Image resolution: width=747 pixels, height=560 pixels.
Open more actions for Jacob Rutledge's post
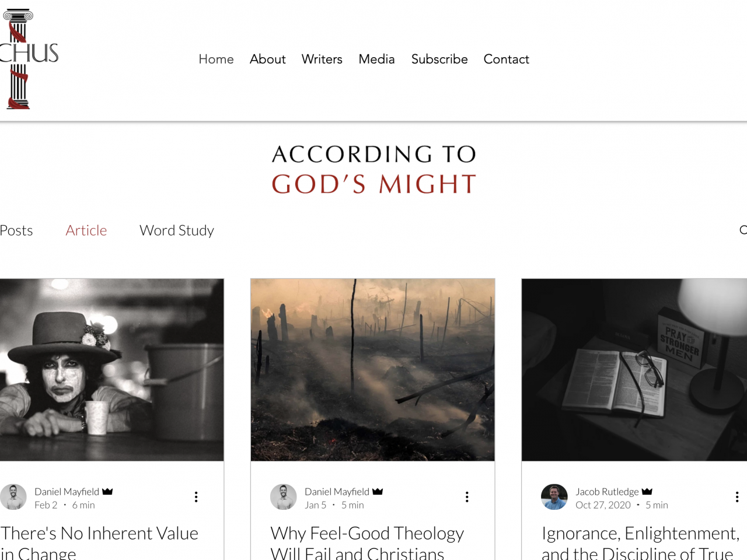tap(737, 497)
